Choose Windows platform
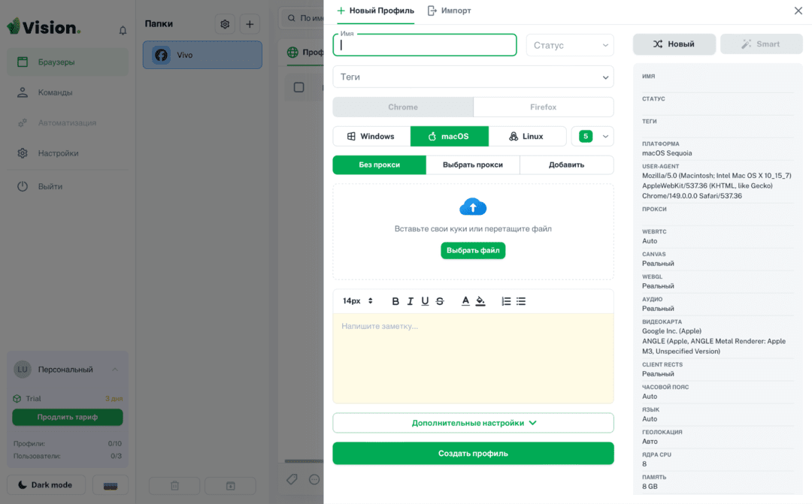The image size is (812, 504). click(371, 137)
